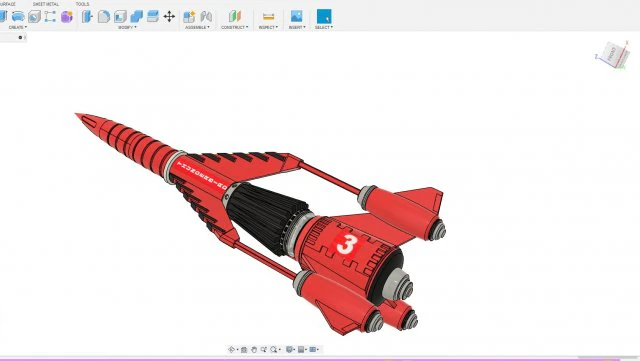Select the Combine tool

136,16
